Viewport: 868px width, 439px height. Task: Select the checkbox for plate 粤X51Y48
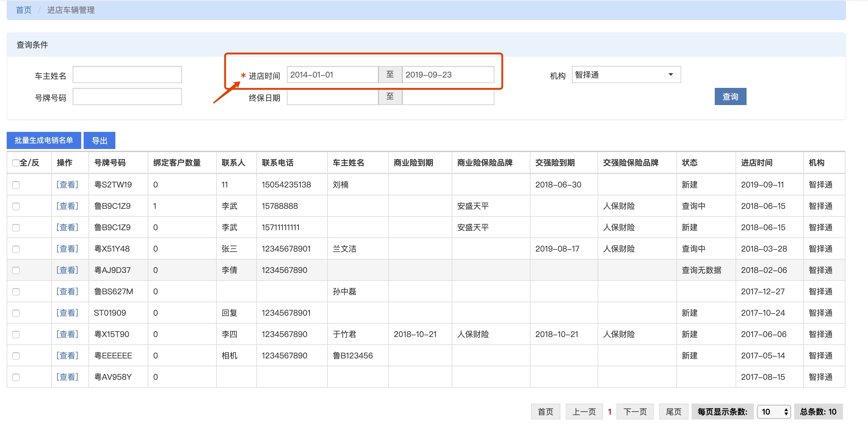16,249
